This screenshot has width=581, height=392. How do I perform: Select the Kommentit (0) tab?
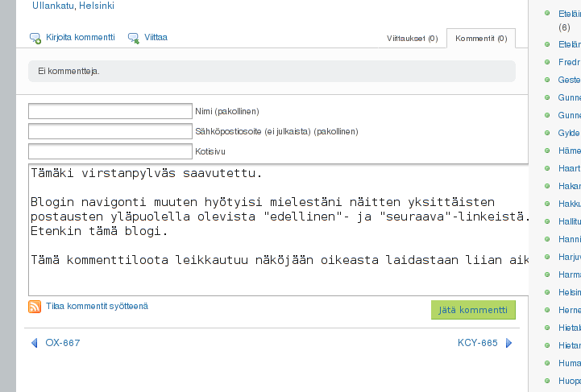tap(481, 39)
